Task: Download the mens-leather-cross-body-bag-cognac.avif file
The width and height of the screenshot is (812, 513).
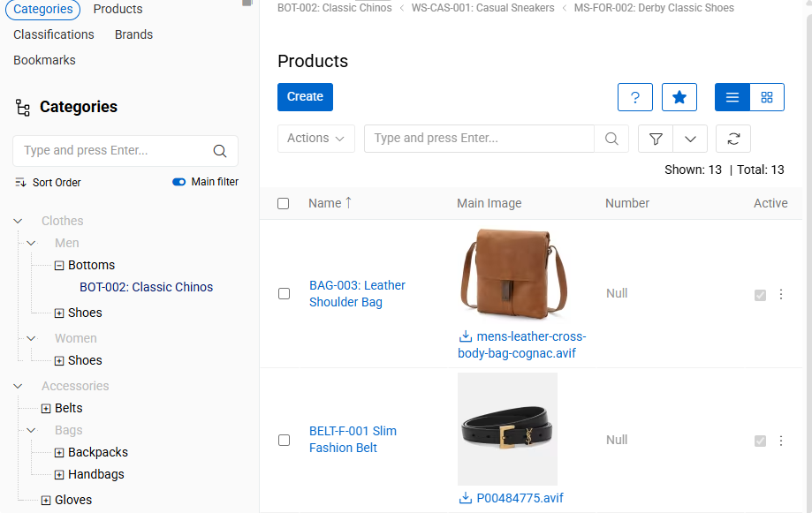Action: (x=466, y=336)
